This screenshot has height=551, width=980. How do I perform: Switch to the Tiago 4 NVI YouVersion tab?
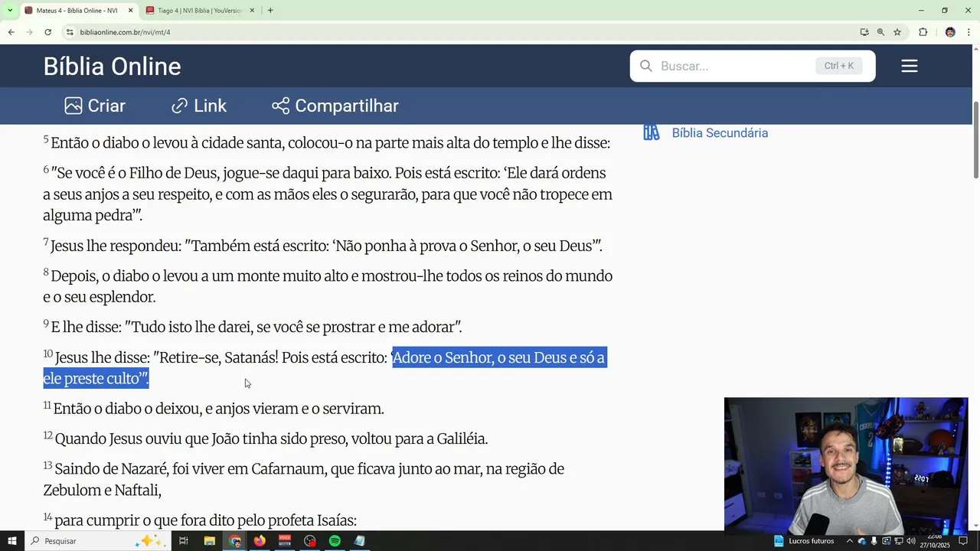pos(199,11)
